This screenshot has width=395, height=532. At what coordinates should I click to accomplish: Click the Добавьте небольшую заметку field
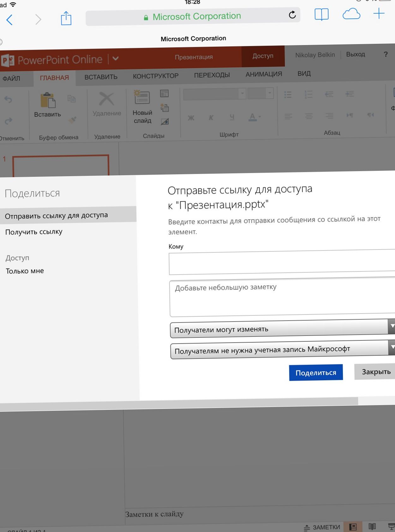[282, 297]
